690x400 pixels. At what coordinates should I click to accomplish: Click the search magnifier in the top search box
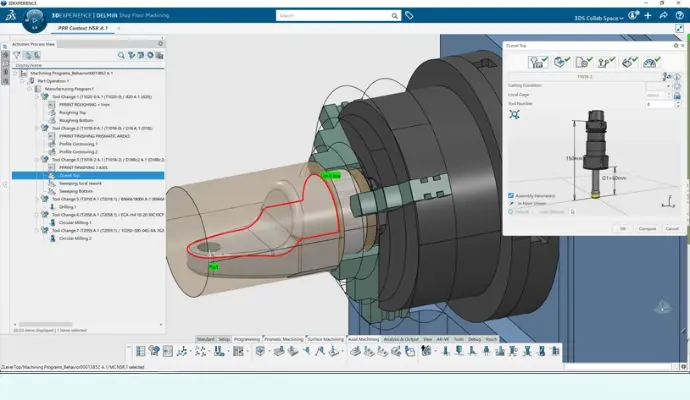click(x=395, y=16)
